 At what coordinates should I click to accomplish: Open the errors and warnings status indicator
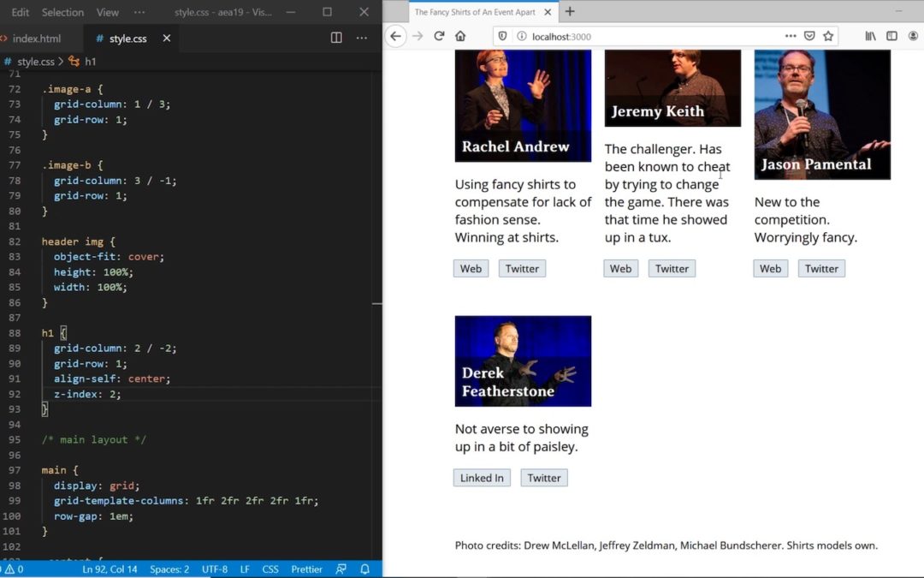pyautogui.click(x=13, y=569)
